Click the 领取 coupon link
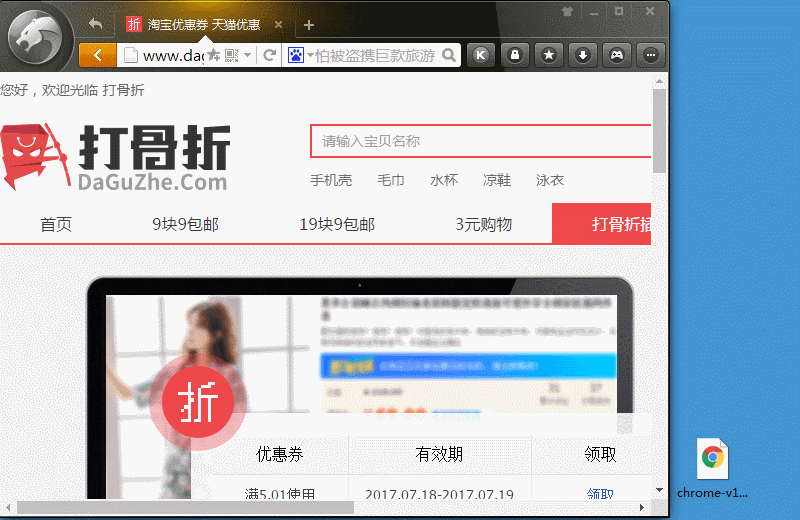800x520 pixels. point(600,493)
